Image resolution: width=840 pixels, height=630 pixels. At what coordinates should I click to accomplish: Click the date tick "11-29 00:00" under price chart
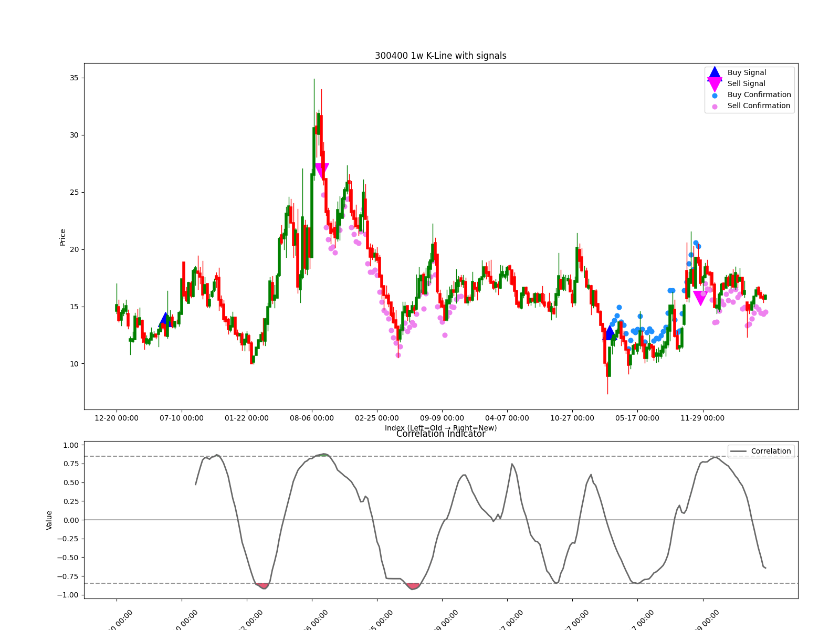point(702,418)
